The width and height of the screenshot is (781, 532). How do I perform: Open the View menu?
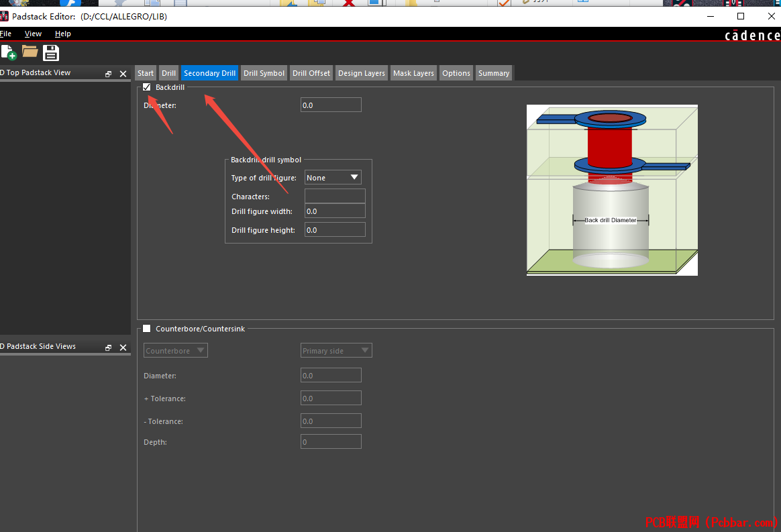(33, 34)
